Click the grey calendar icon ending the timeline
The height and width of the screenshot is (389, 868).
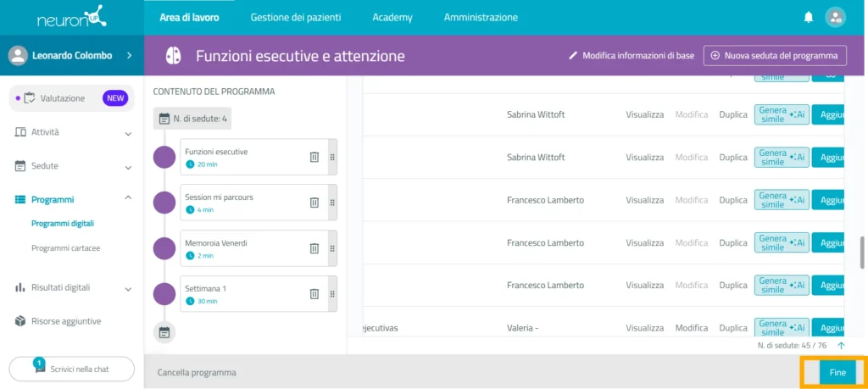[164, 332]
